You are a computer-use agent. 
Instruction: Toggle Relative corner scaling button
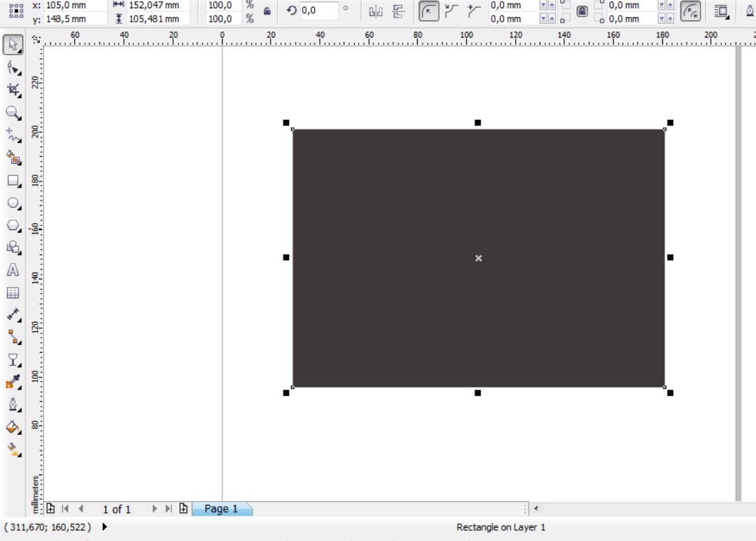pos(690,11)
